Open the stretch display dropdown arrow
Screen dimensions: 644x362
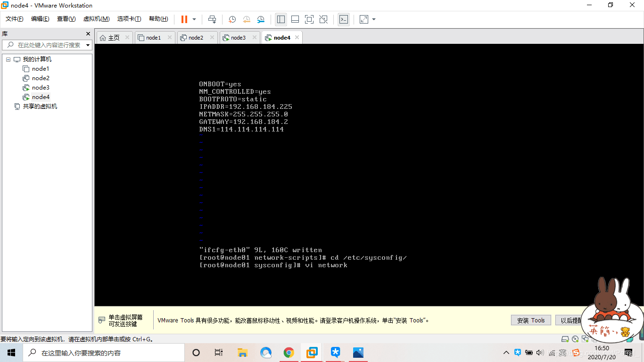click(374, 19)
